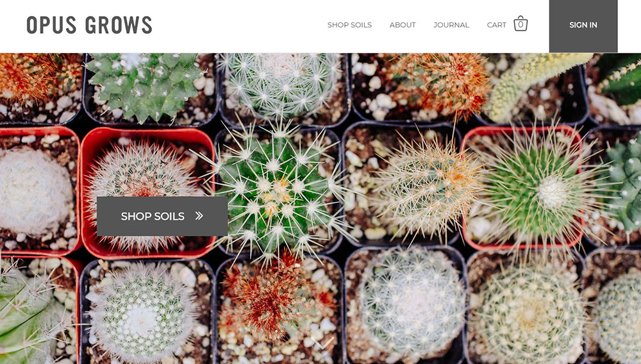641x364 pixels.
Task: Click the Shop Soils hero banner button
Action: coord(162,216)
